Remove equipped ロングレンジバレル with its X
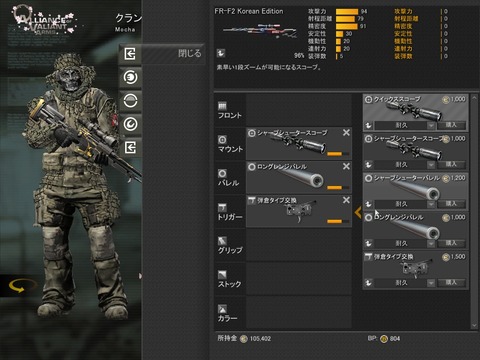480x360 pixels. (346, 166)
